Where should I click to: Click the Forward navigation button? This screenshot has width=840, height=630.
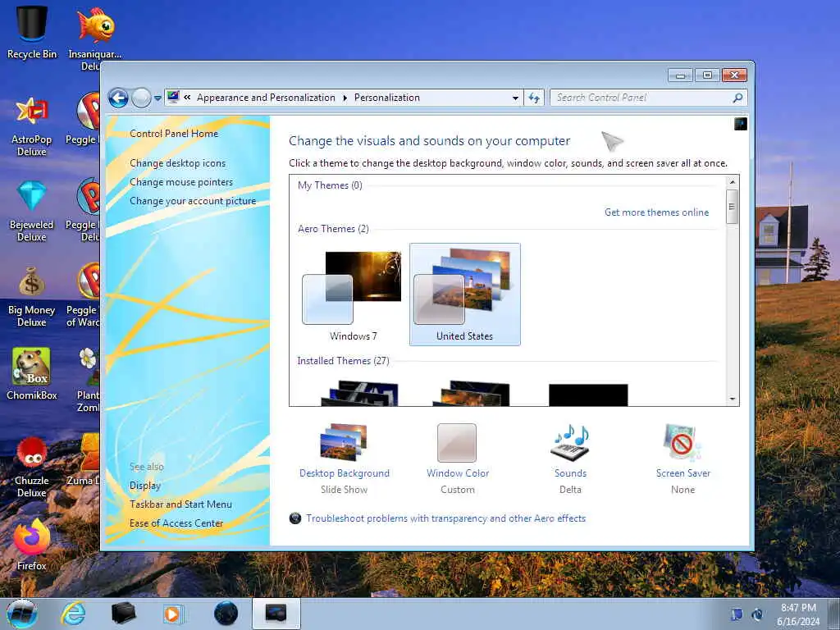pyautogui.click(x=141, y=98)
